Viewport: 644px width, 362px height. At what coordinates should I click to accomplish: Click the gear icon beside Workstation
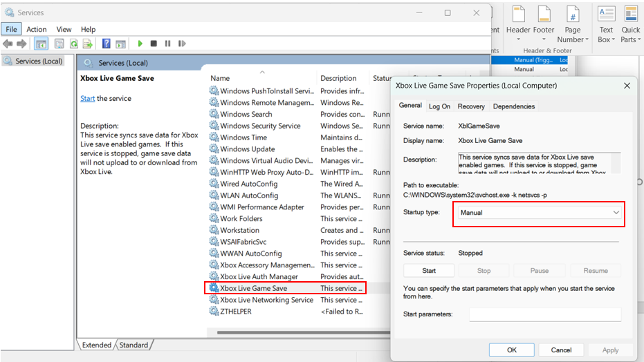(214, 230)
